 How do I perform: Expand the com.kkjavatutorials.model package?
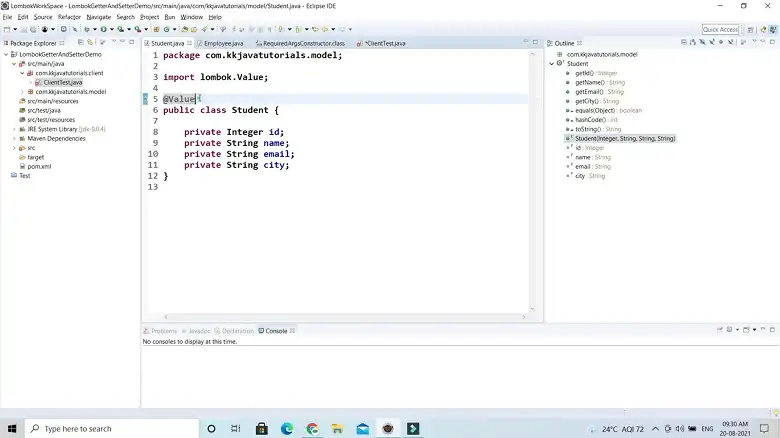[22, 92]
